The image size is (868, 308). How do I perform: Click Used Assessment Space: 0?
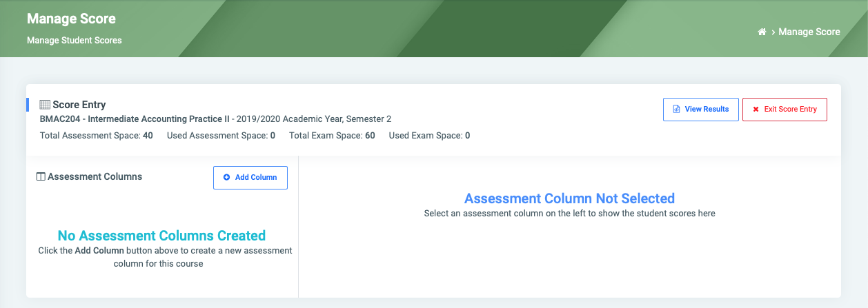[221, 135]
